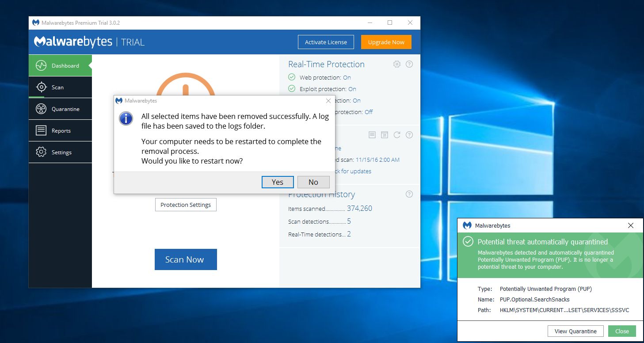Click the 'ck for updates' link
The image size is (644, 343).
tap(352, 171)
